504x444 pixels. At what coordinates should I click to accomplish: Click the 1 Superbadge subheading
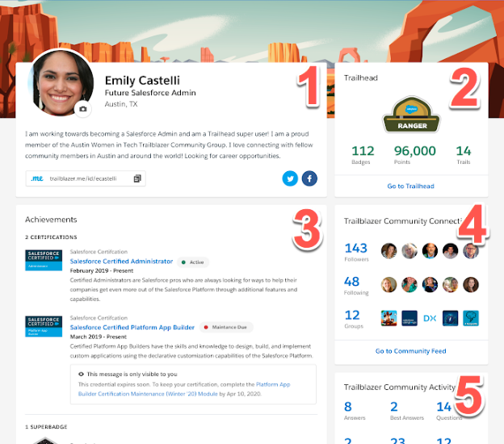coord(46,427)
